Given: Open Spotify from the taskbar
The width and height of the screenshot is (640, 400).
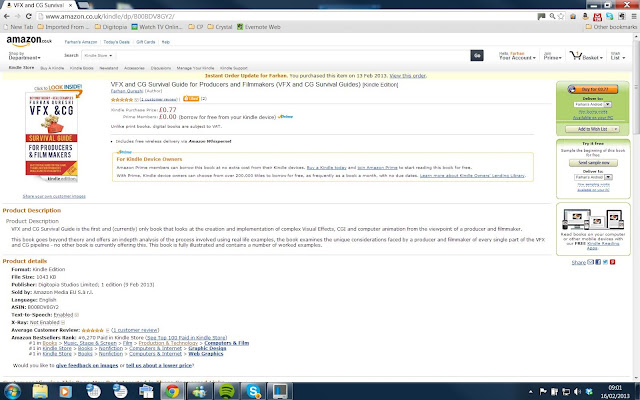Looking at the screenshot, I should (227, 391).
